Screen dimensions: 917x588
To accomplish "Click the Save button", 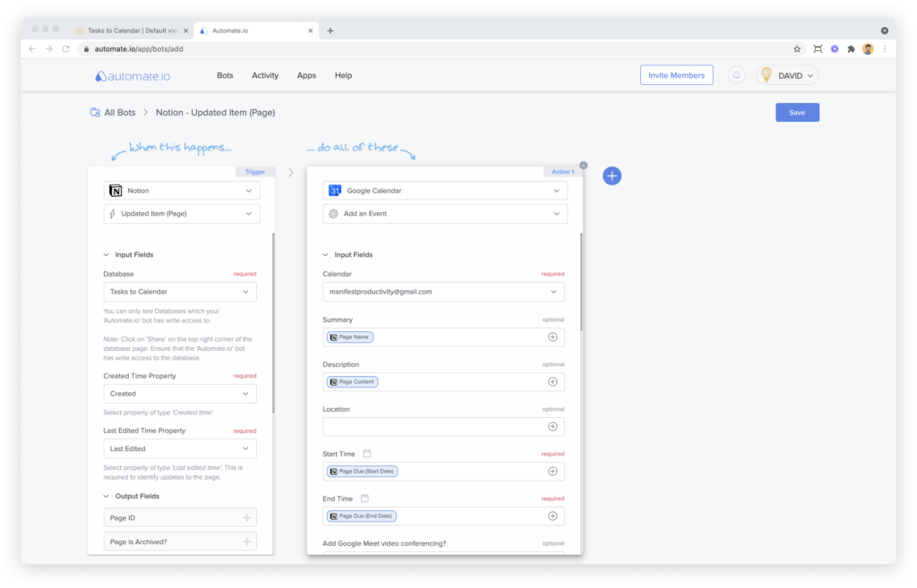I will (x=797, y=112).
